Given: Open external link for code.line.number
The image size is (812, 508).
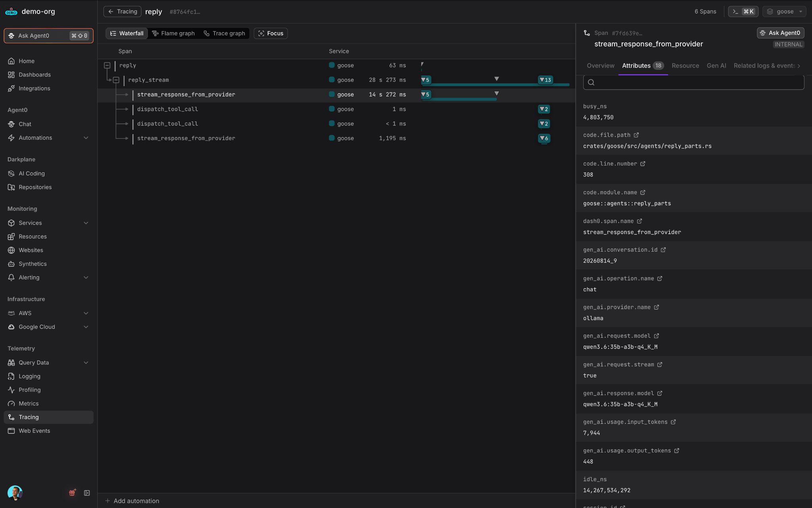Looking at the screenshot, I should pos(643,164).
